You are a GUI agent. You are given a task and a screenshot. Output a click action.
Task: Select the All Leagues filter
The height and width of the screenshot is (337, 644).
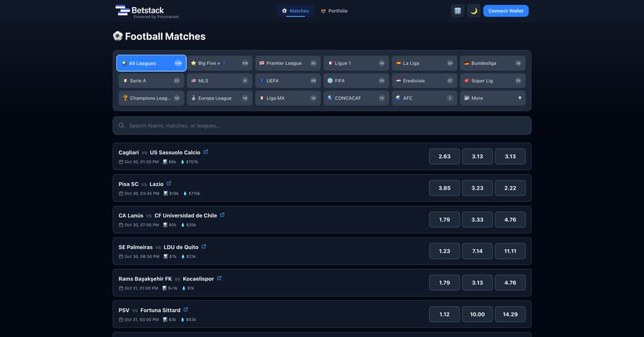click(x=151, y=63)
